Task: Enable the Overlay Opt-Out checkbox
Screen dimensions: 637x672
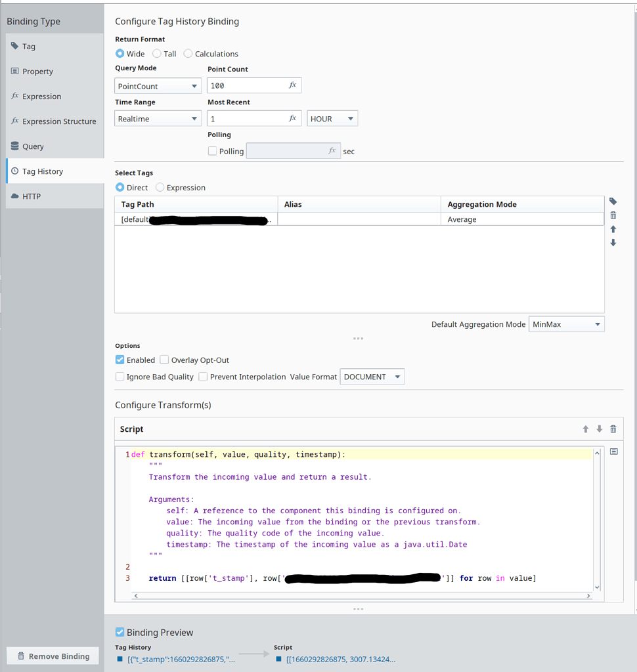Action: [x=164, y=360]
